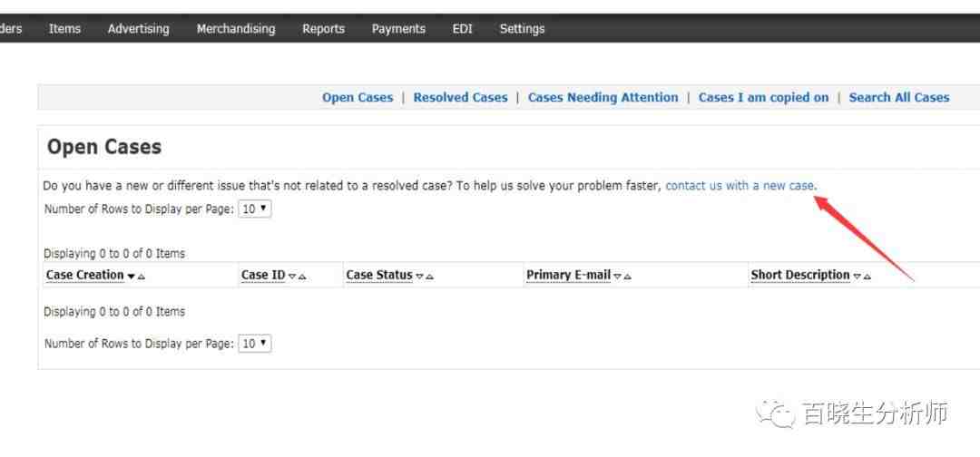Sort Case Status descending arrow icon
This screenshot has height=457, width=980.
click(x=420, y=276)
